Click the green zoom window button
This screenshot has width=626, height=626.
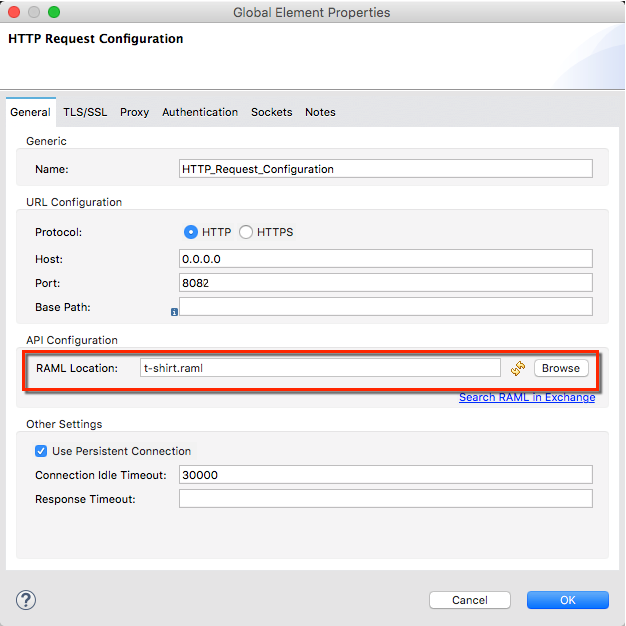54,12
